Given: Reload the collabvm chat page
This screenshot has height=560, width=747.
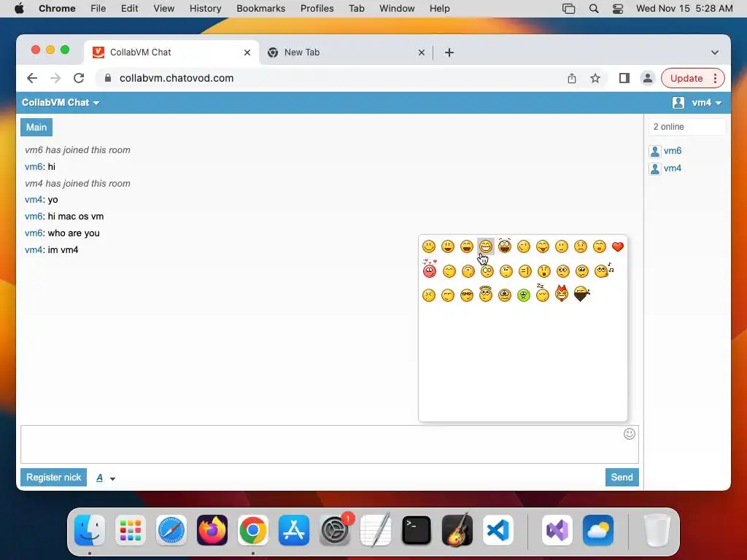Looking at the screenshot, I should pos(79,78).
